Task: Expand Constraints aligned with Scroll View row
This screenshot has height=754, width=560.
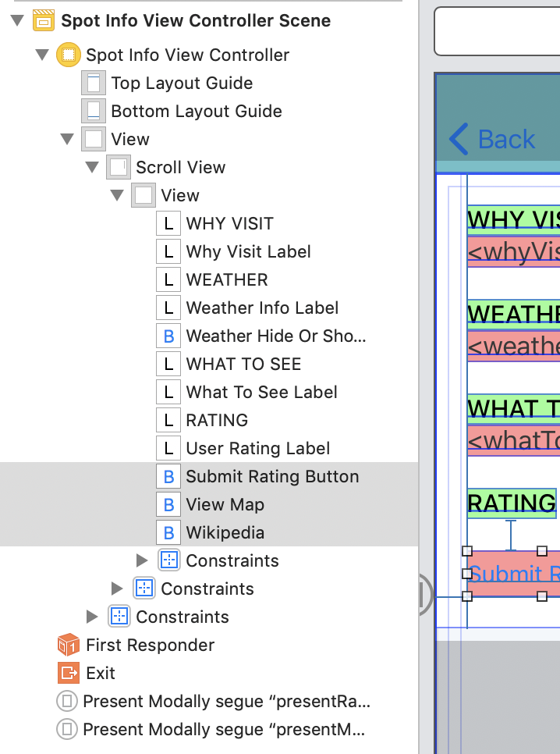Action: [91, 617]
